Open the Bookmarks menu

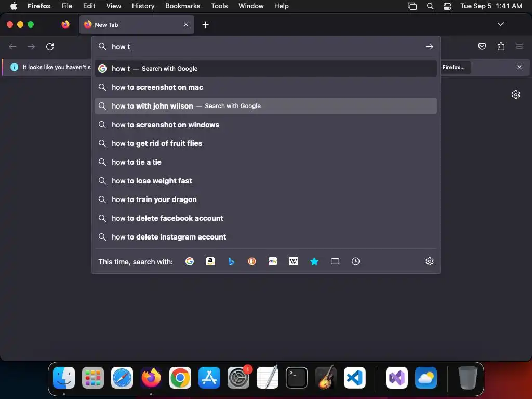click(182, 6)
